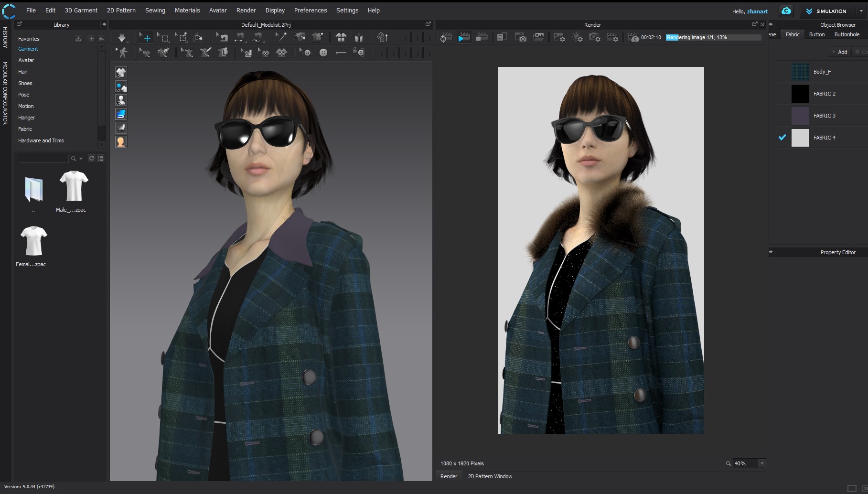Click the blue play Final Render icon
Image resolution: width=868 pixels, height=494 pixels.
click(x=463, y=38)
